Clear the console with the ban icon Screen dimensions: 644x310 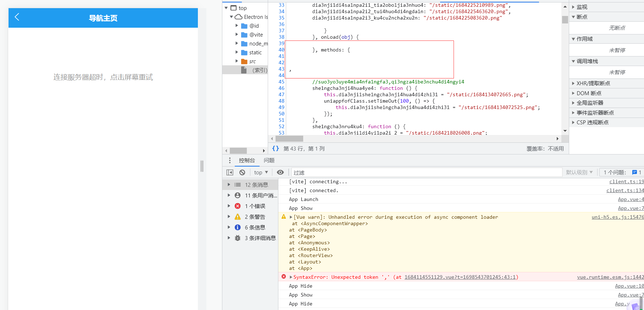[242, 172]
